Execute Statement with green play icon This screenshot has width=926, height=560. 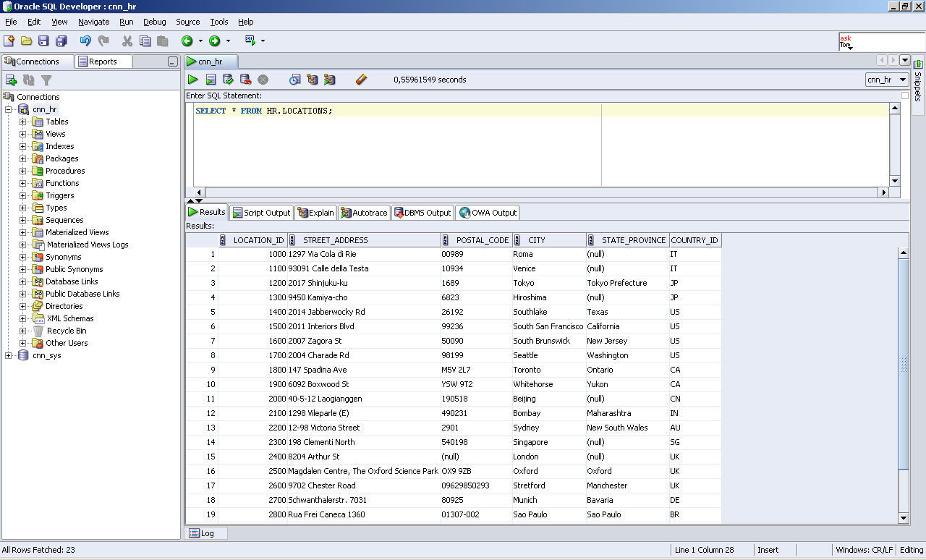[x=193, y=80]
